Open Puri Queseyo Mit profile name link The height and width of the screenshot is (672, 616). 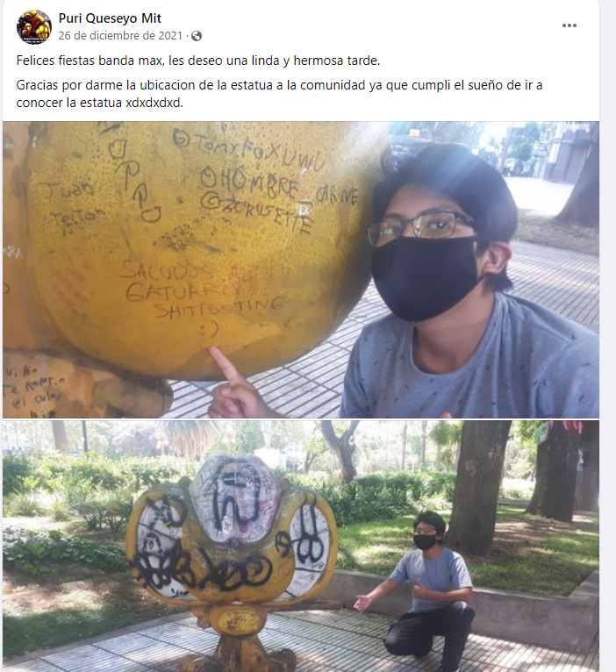tap(110, 18)
